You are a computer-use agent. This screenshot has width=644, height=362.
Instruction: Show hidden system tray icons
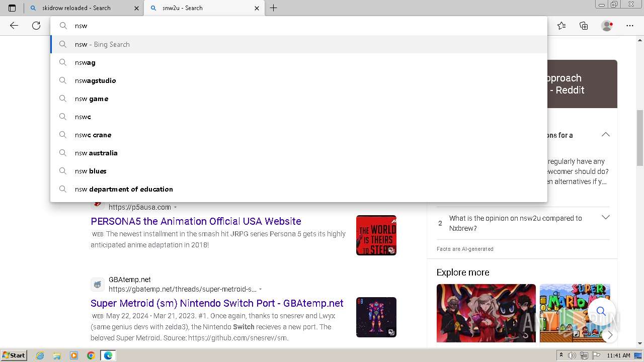pyautogui.click(x=561, y=355)
